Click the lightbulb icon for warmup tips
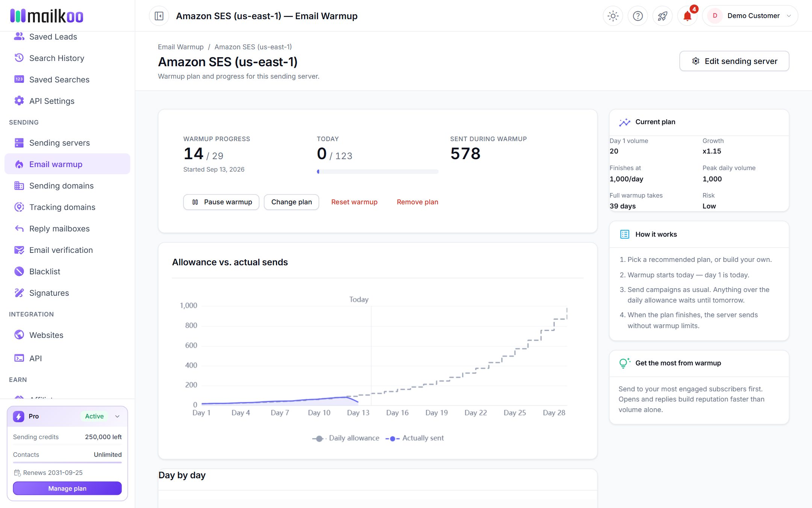This screenshot has height=508, width=812. tap(624, 363)
